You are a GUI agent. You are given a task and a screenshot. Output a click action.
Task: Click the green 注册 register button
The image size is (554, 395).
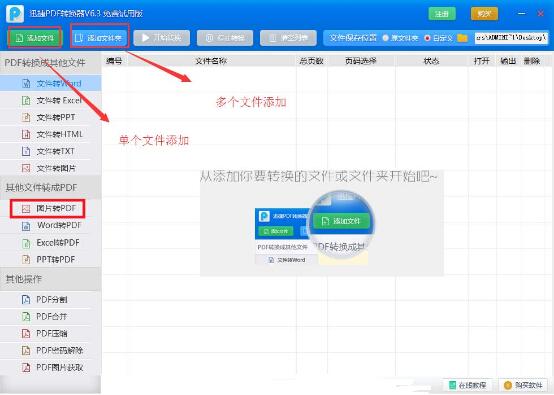point(442,14)
